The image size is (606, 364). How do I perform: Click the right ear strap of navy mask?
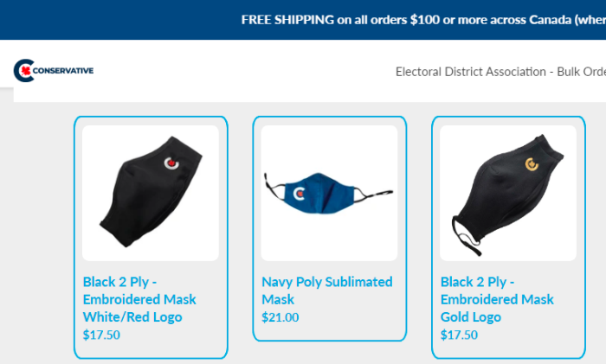pyautogui.click(x=374, y=194)
